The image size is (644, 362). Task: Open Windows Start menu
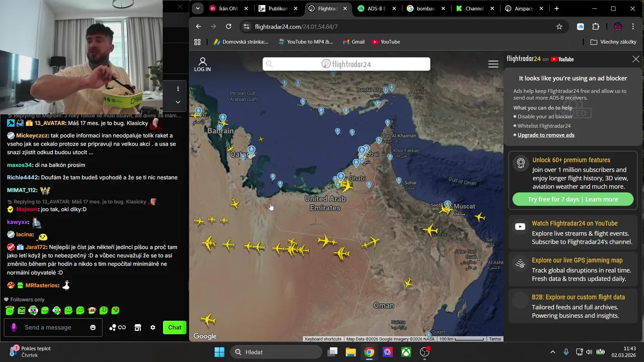pyautogui.click(x=219, y=352)
